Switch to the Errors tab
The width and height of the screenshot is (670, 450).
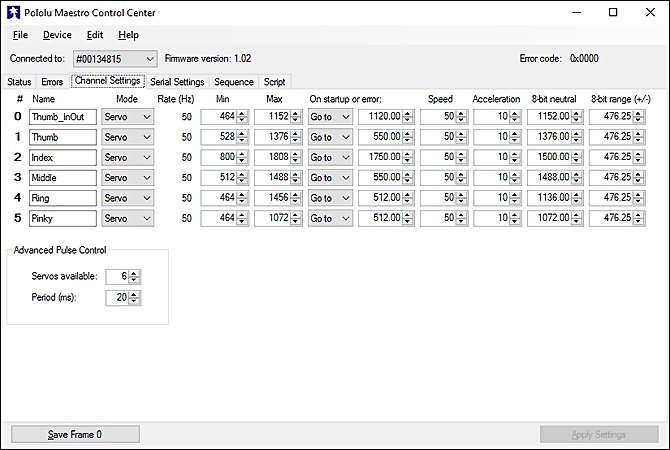pyautogui.click(x=52, y=82)
